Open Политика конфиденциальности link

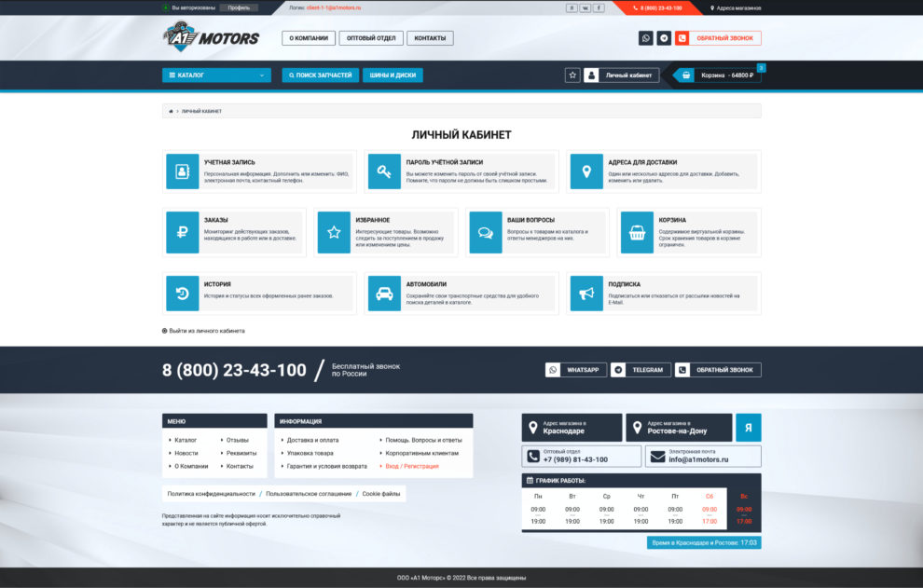(212, 494)
